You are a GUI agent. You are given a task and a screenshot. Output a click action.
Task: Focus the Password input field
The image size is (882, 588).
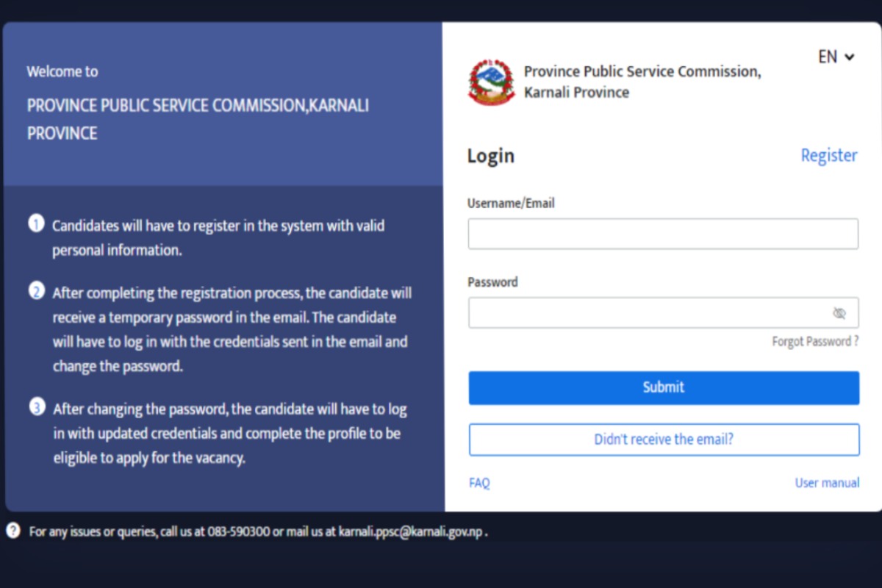[x=663, y=313]
